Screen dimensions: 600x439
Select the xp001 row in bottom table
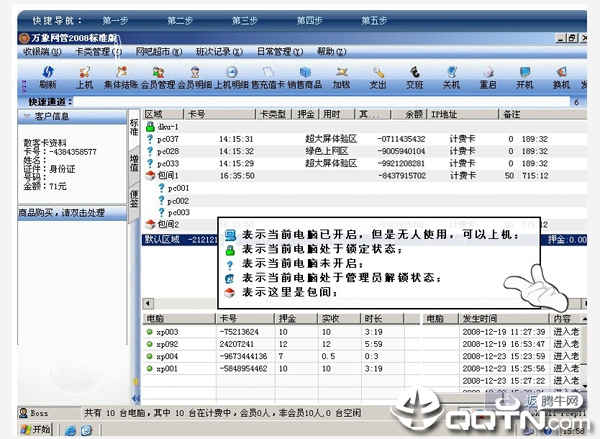(281, 369)
